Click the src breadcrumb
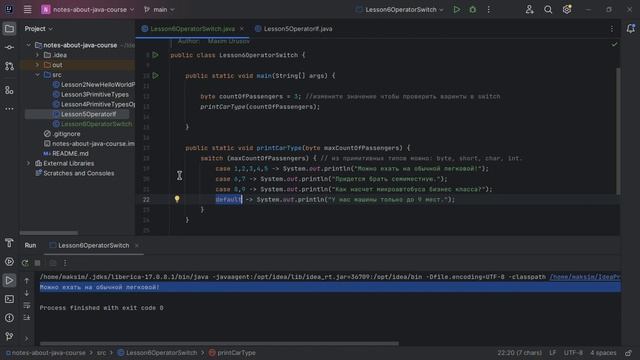The height and width of the screenshot is (360, 640). pyautogui.click(x=101, y=353)
